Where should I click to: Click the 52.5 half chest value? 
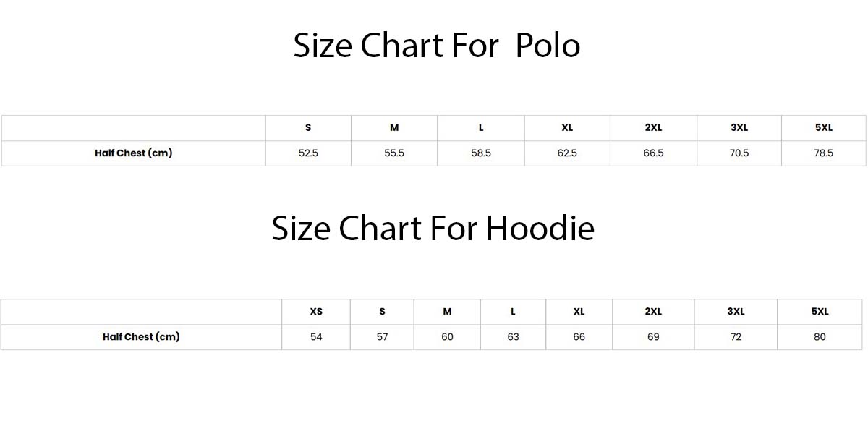pos(308,153)
